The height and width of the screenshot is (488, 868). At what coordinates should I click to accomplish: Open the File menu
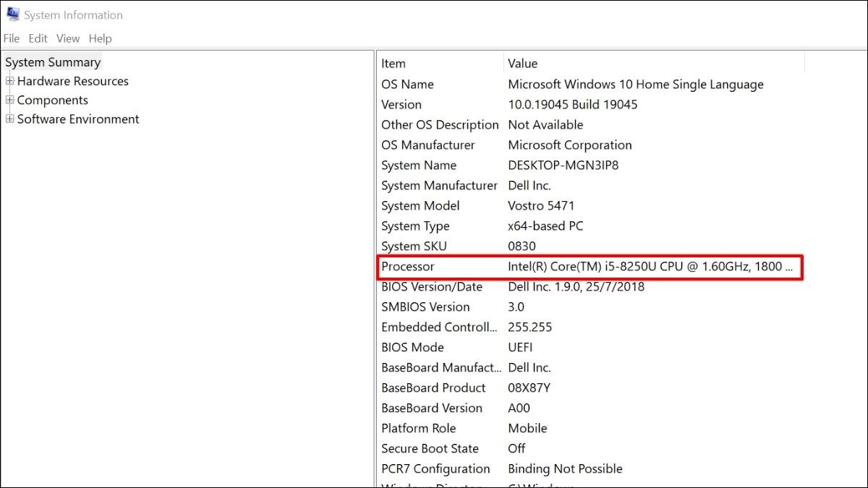click(12, 38)
